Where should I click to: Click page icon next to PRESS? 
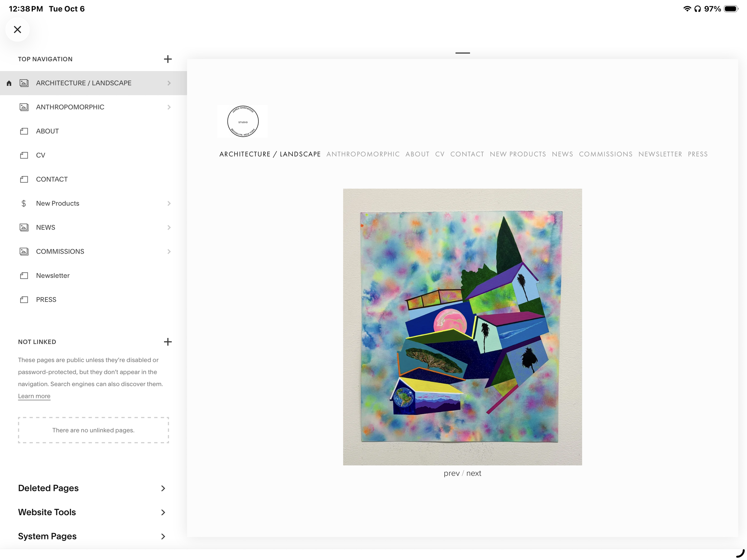pos(24,300)
